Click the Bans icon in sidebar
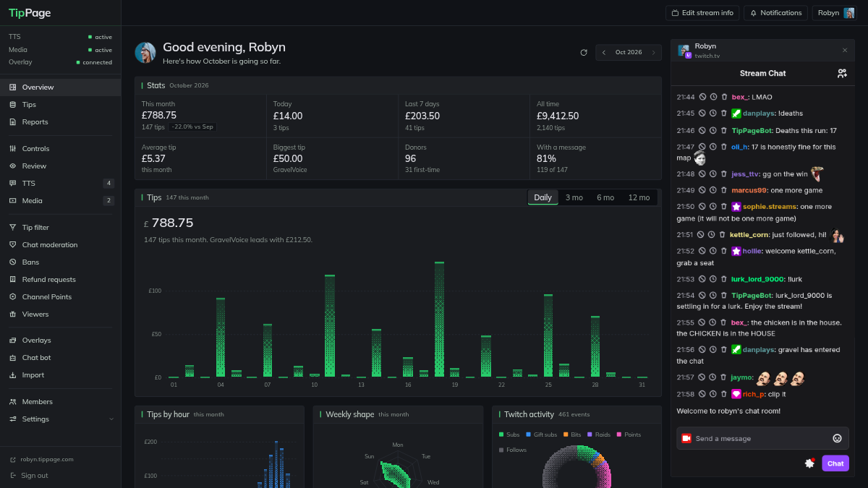The image size is (868, 488). tap(13, 262)
